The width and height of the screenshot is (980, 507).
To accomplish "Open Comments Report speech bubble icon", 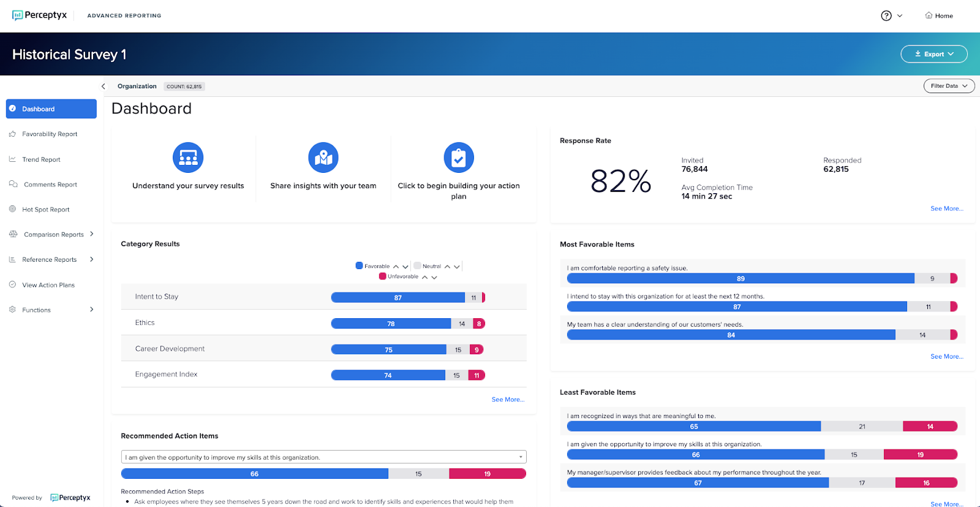I will click(x=13, y=184).
